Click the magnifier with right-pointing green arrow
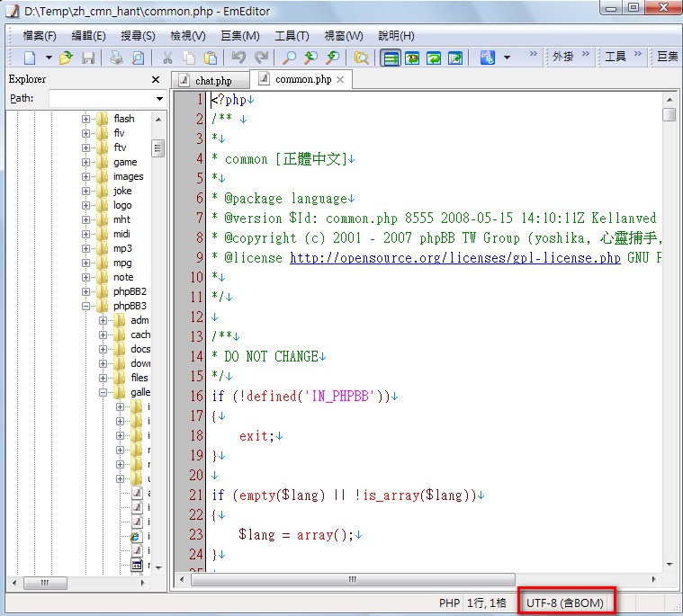The height and width of the screenshot is (616, 683). click(x=333, y=58)
